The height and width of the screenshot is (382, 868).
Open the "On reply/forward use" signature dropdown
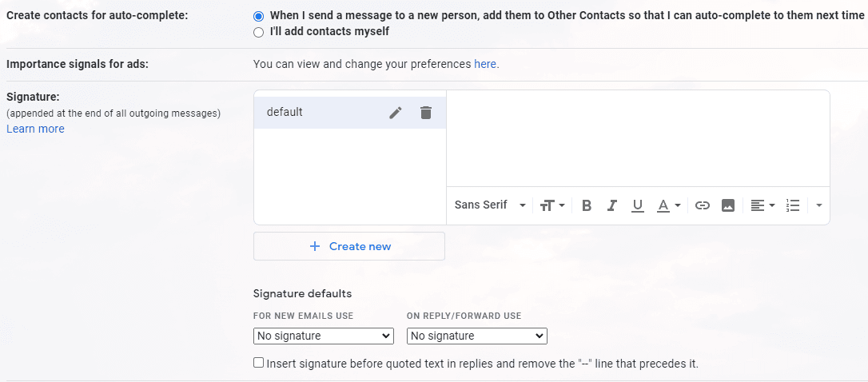coord(476,336)
